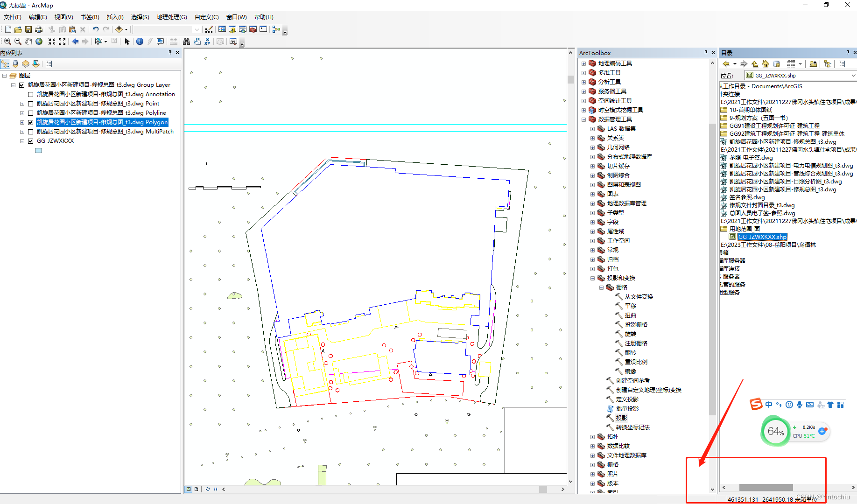Open the 地理处理 menu
Image resolution: width=857 pixels, height=504 pixels.
pyautogui.click(x=171, y=17)
